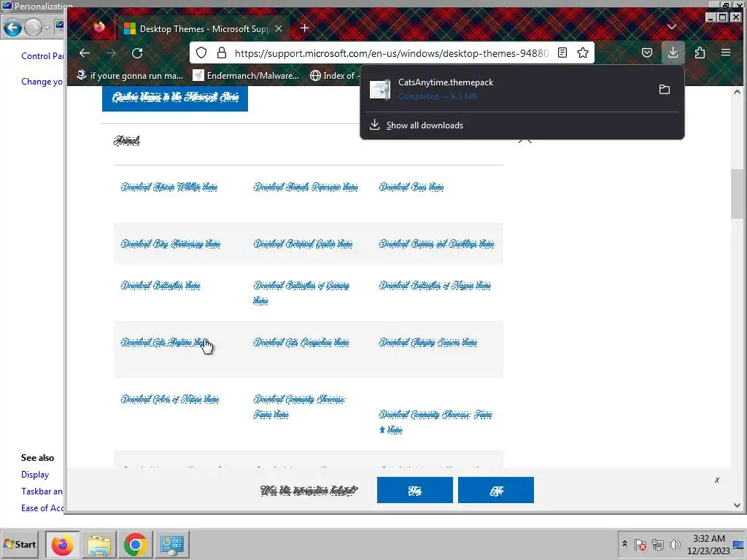Dismiss the feedback bar with the x

click(716, 480)
